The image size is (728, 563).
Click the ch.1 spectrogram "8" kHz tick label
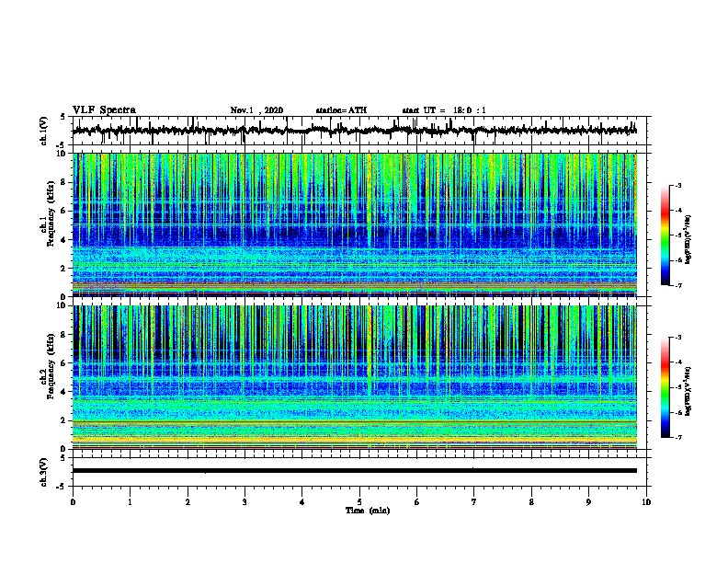(x=63, y=182)
